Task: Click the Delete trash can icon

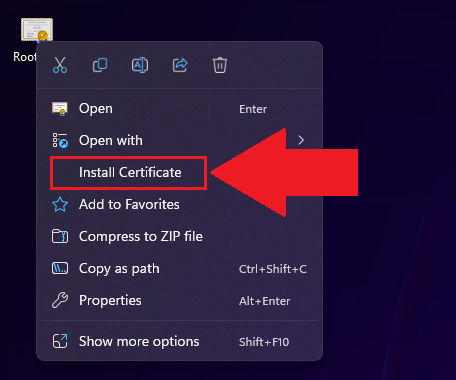Action: (x=220, y=65)
